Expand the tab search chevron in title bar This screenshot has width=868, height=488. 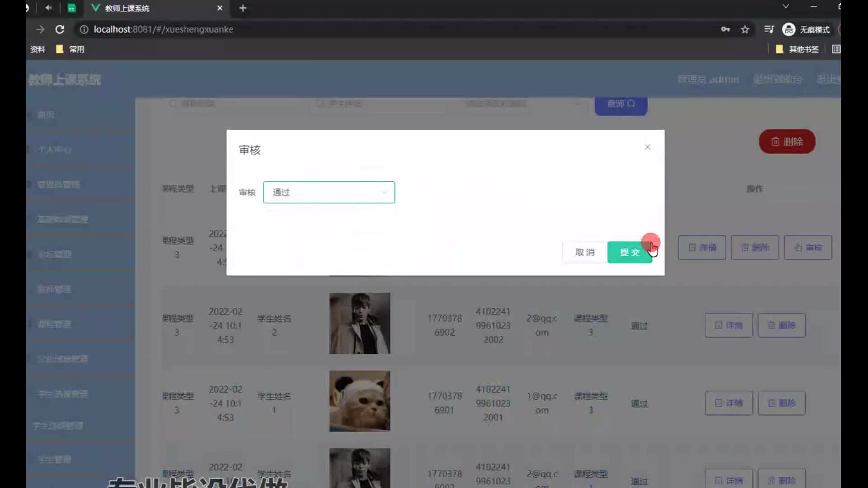click(x=786, y=6)
